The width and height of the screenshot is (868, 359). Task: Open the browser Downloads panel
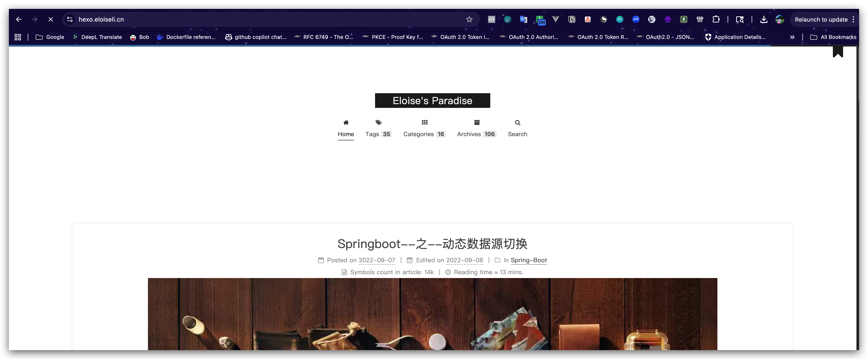point(763,19)
